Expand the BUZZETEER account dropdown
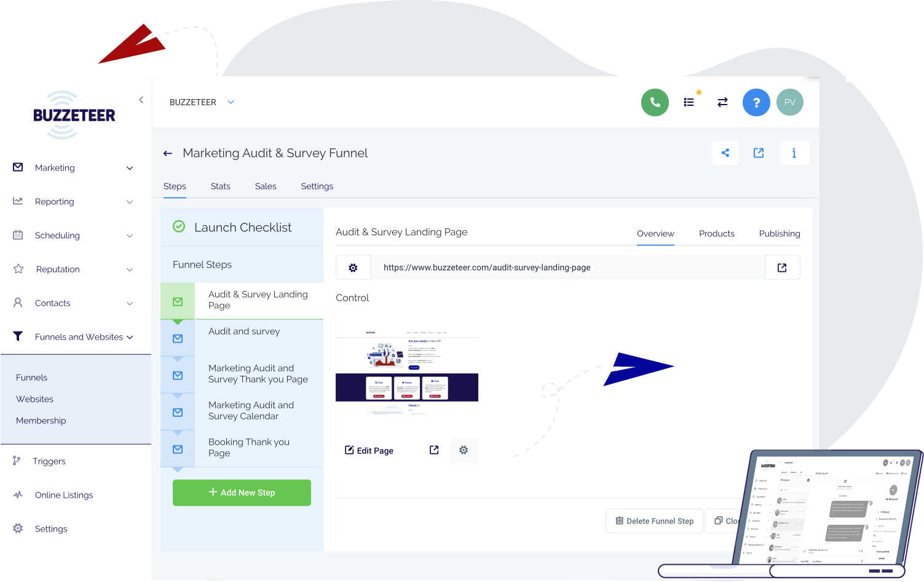This screenshot has width=924, height=582. pos(231,102)
